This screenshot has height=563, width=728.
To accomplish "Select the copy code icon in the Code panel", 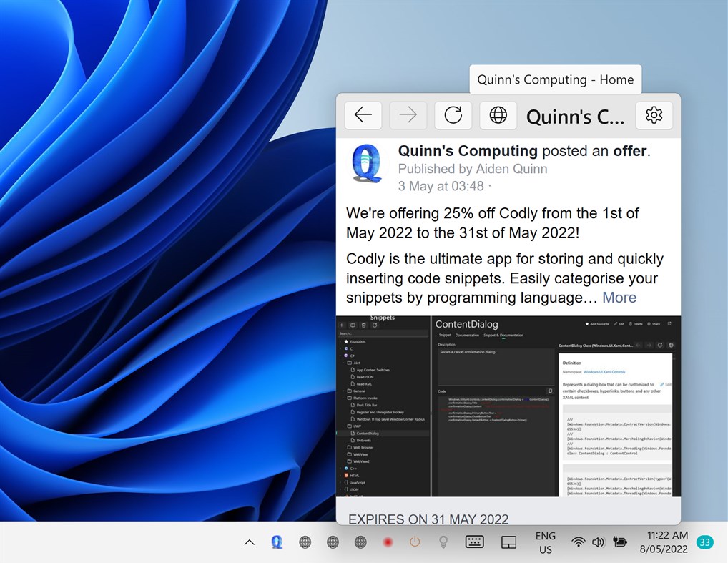I will click(x=551, y=391).
